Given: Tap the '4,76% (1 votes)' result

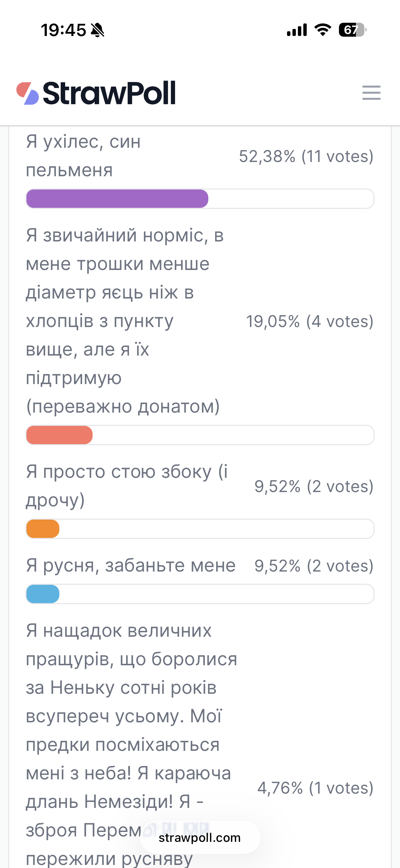Looking at the screenshot, I should pyautogui.click(x=315, y=788).
